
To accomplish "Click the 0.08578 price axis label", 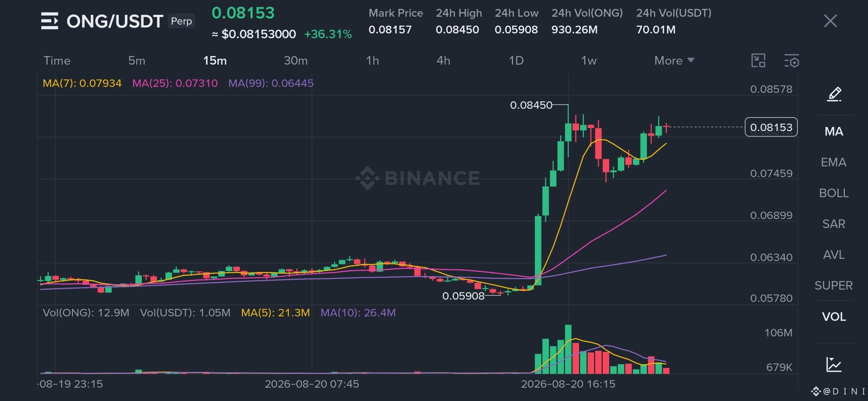I will pos(771,89).
